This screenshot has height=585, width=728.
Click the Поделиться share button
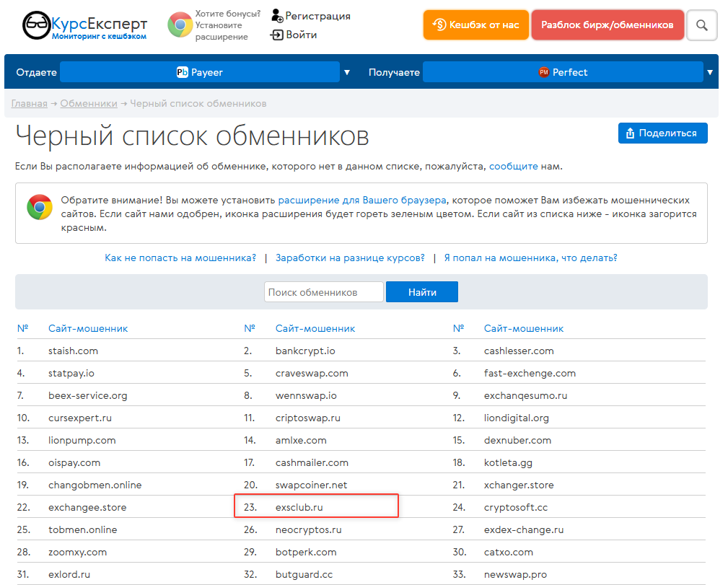coord(662,133)
